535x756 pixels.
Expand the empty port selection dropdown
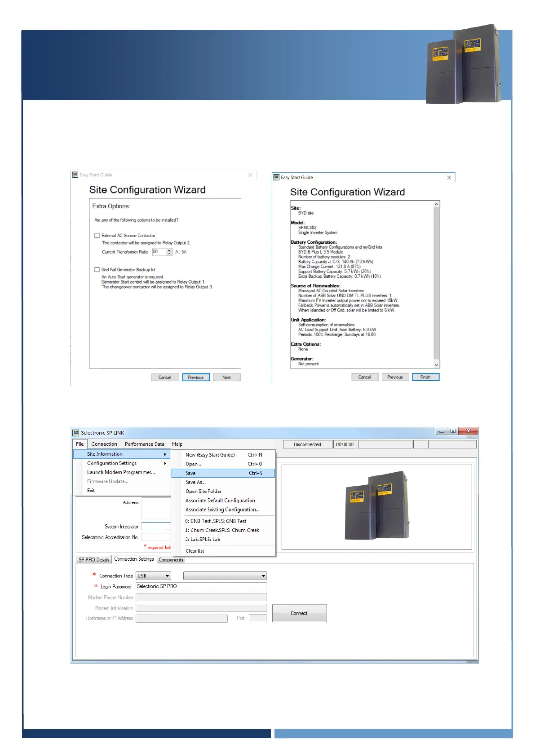coord(225,576)
